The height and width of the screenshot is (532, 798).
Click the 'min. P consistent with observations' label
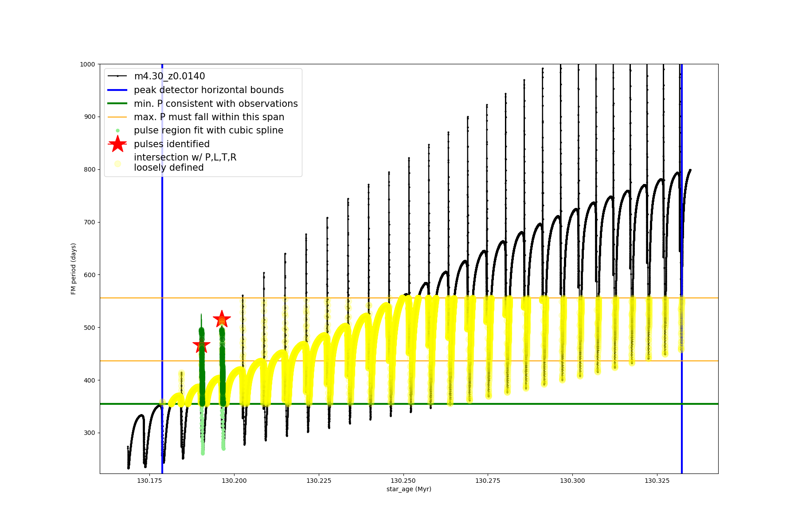coord(215,104)
